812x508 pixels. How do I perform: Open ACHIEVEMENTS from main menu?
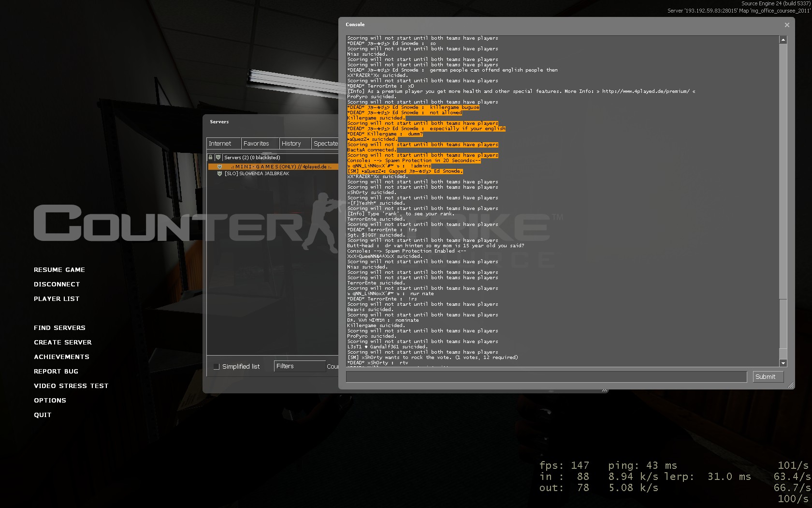tap(61, 357)
